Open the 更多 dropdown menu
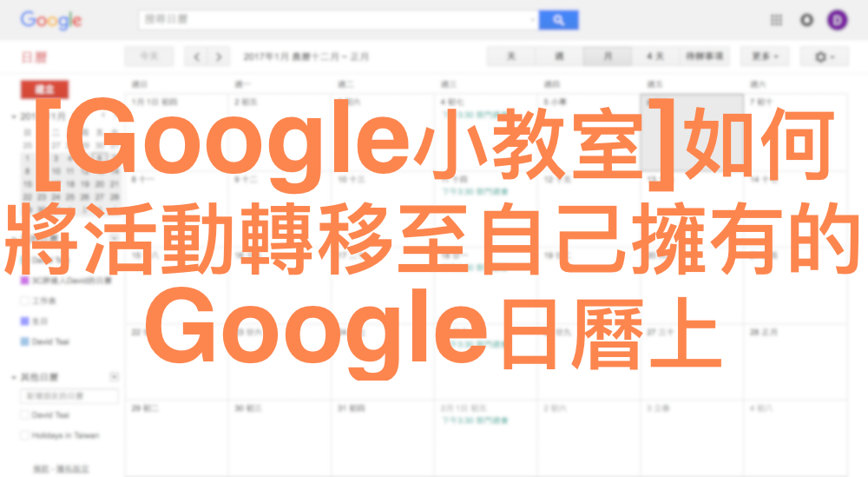868x477 pixels. [x=765, y=56]
